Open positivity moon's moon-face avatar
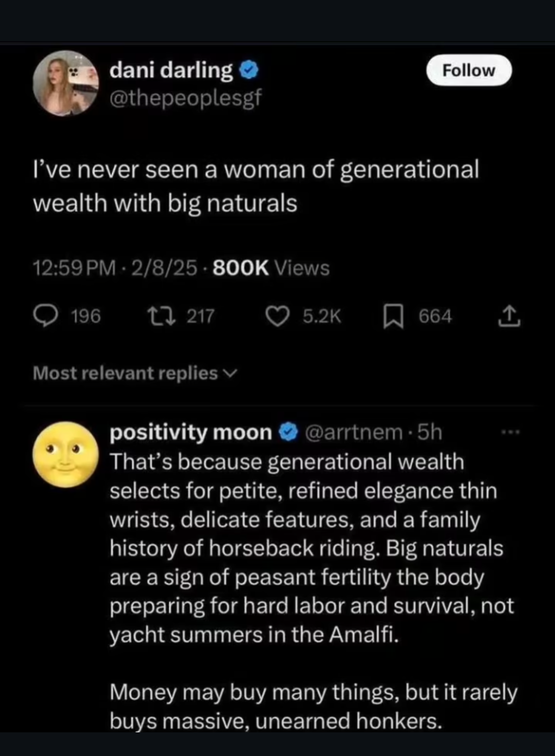 [65, 454]
